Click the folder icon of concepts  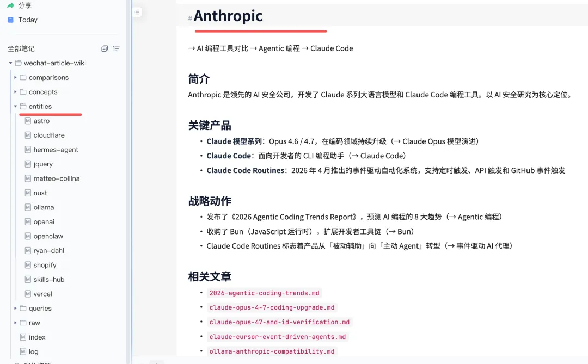click(24, 91)
